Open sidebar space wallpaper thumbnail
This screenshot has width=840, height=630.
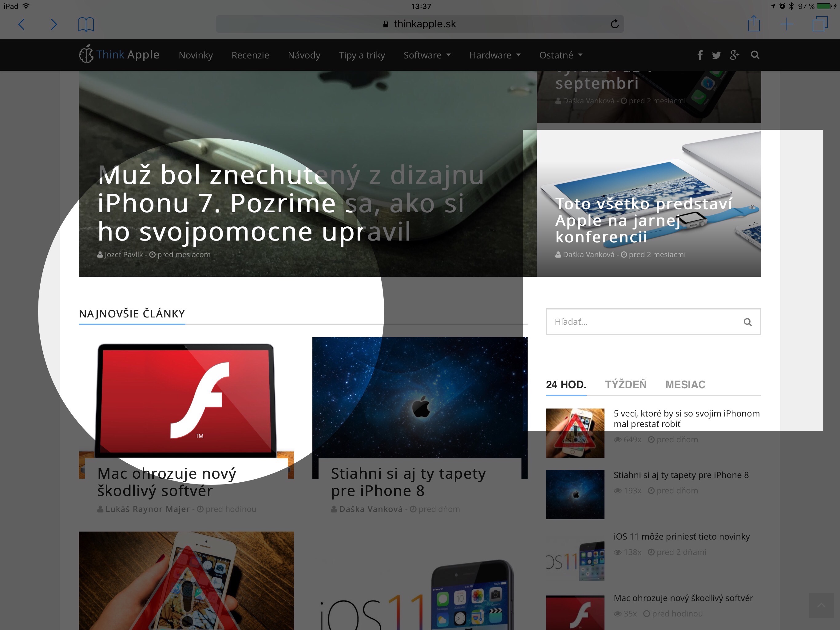[x=575, y=494]
